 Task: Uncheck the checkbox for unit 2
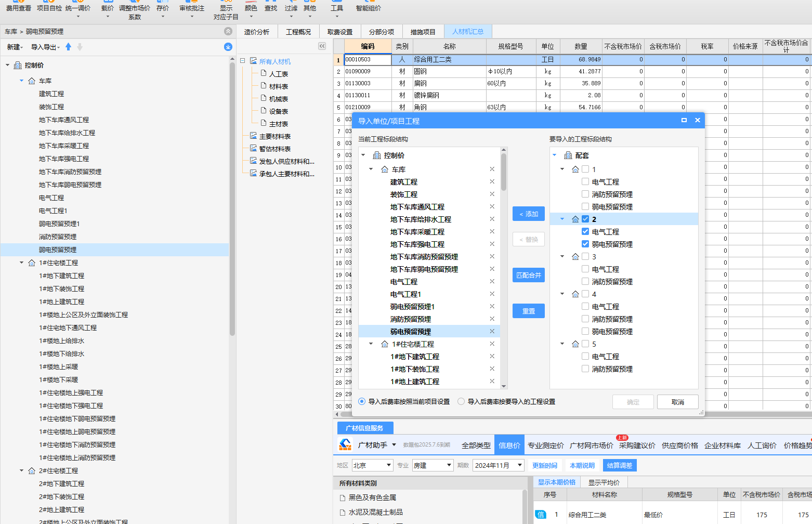point(585,219)
